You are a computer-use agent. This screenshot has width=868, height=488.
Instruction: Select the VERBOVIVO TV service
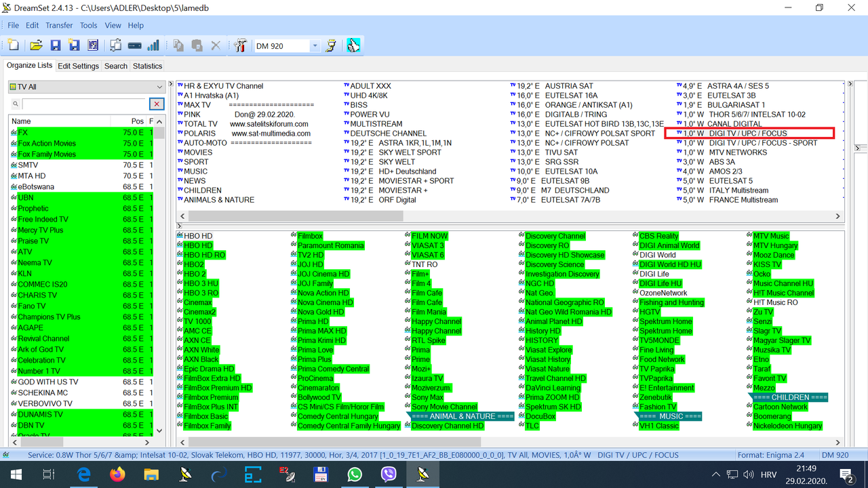tap(81, 404)
